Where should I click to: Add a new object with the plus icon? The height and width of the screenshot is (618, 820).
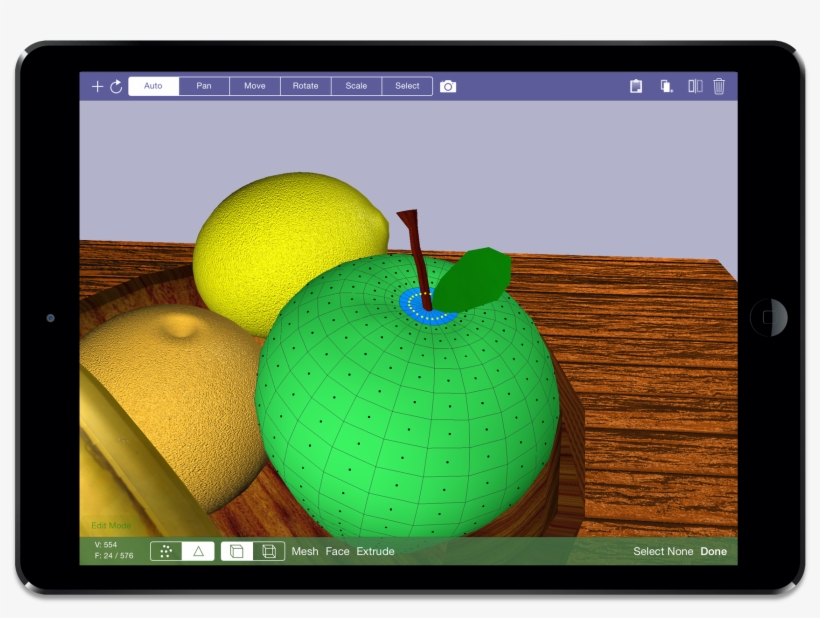[x=97, y=86]
